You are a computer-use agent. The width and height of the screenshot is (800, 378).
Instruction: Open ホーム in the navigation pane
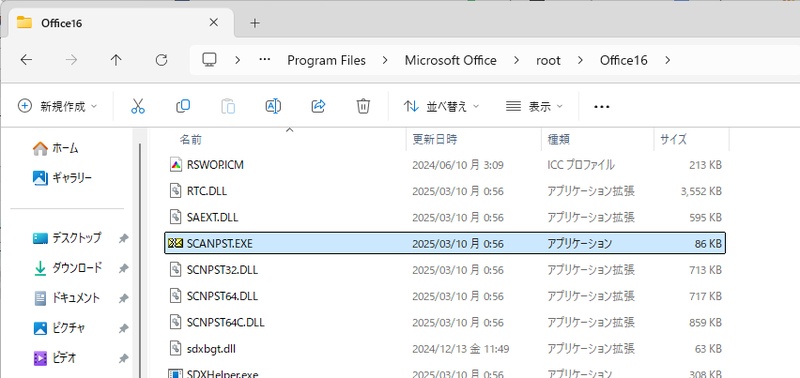[55, 148]
